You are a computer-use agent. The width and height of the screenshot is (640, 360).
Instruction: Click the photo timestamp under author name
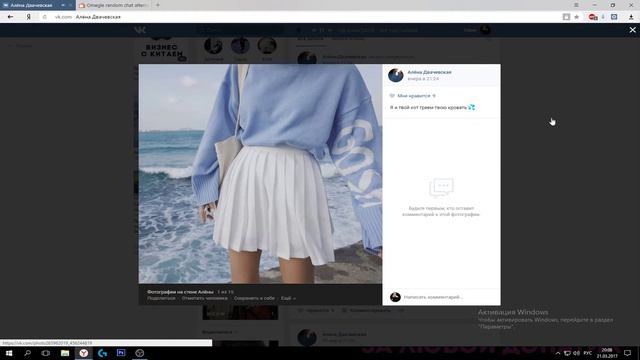point(423,78)
